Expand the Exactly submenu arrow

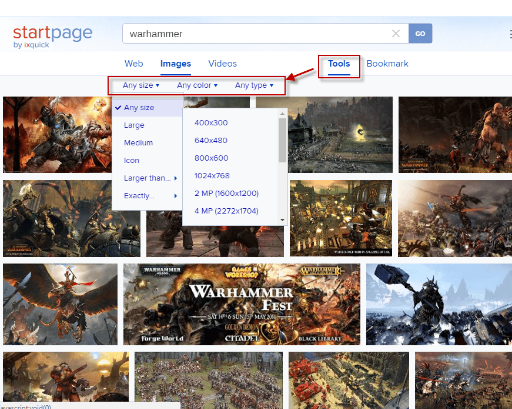point(175,196)
